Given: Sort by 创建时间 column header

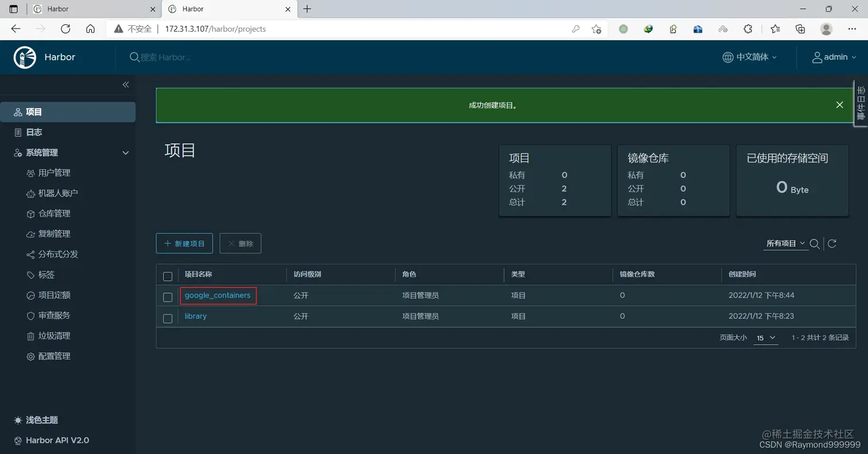Looking at the screenshot, I should (x=742, y=274).
